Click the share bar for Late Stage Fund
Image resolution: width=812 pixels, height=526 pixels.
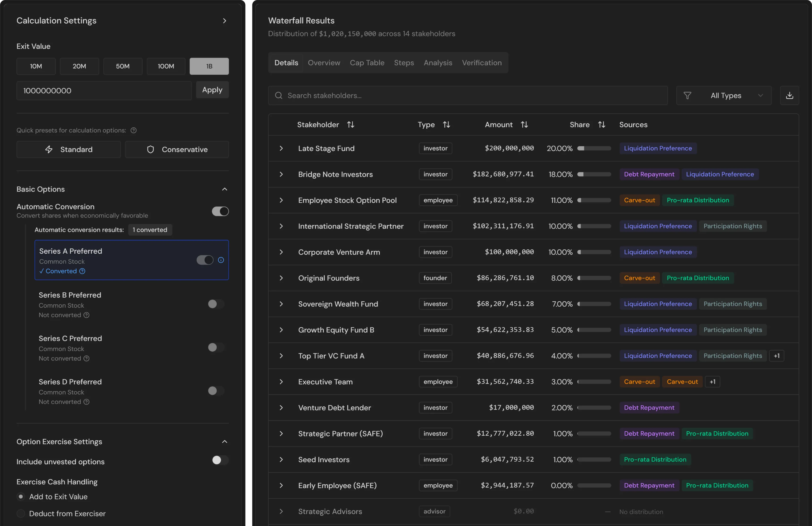594,148
